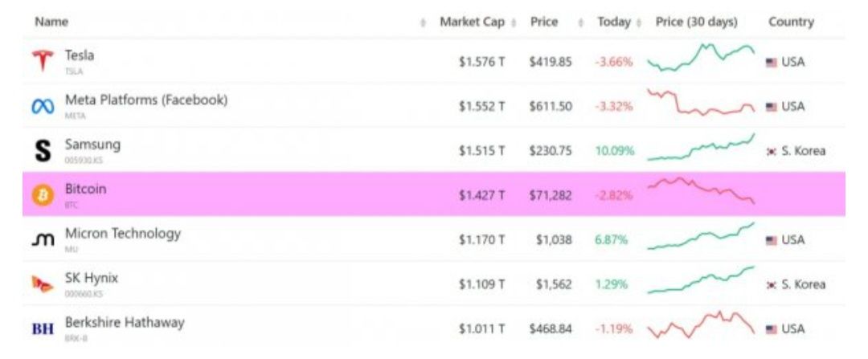Click the orange Bitcoin logo
The image size is (868, 359).
tap(43, 194)
